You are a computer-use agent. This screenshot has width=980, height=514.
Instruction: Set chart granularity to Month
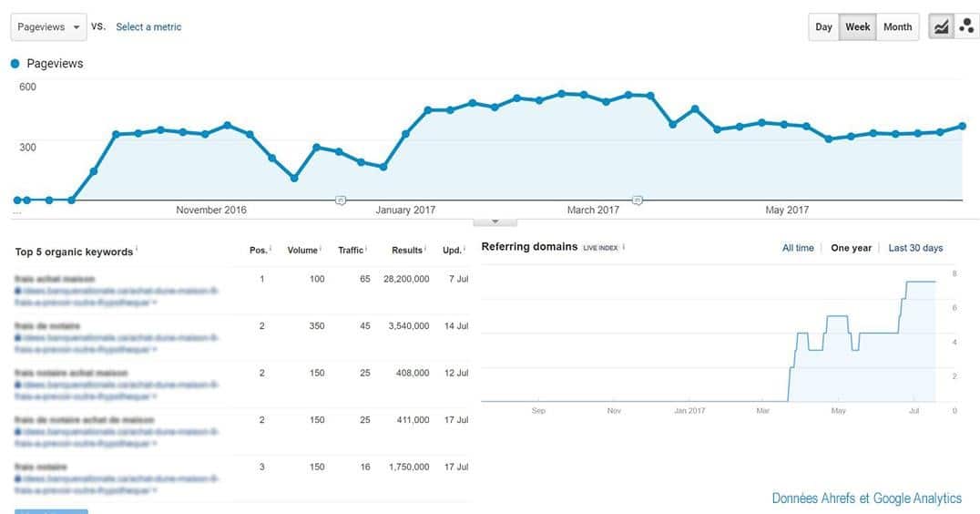[x=897, y=27]
